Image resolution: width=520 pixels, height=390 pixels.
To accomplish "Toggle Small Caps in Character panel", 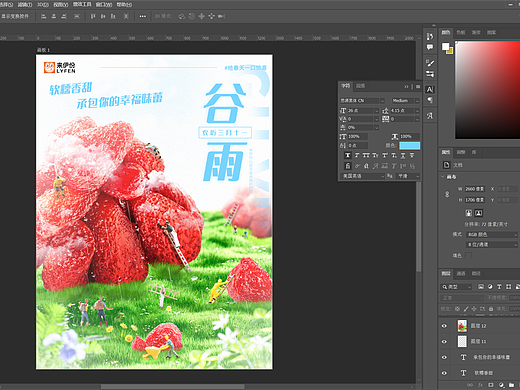I will coord(375,155).
